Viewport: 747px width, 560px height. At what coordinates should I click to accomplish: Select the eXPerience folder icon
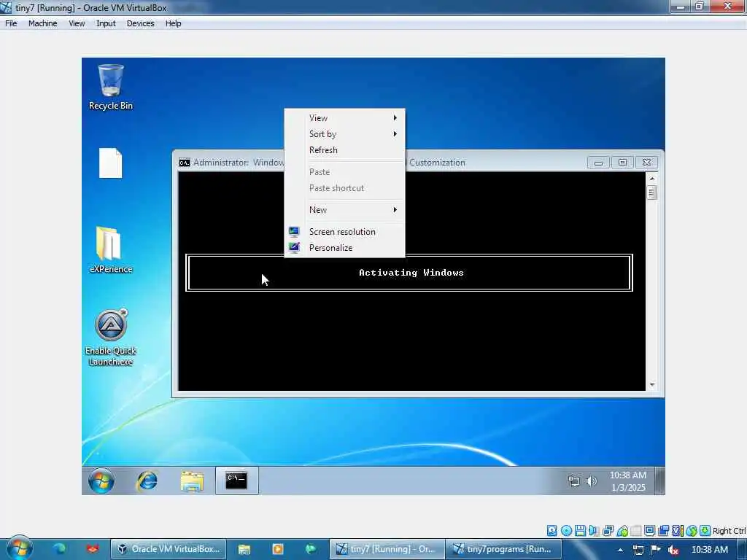pos(111,250)
